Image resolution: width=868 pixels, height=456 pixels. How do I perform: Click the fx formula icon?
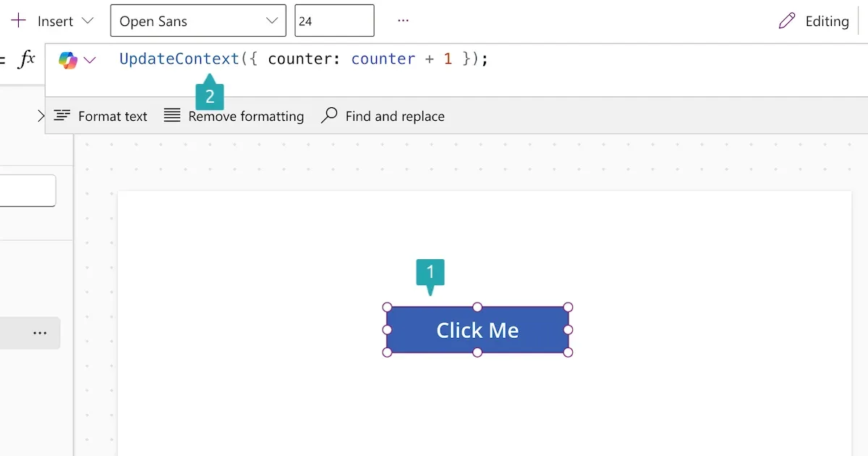pyautogui.click(x=27, y=59)
